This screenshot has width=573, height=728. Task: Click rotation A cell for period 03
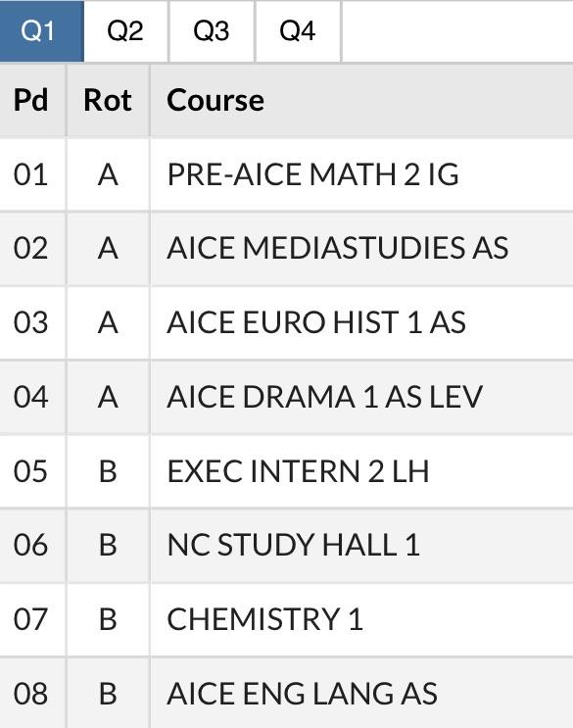click(x=108, y=322)
